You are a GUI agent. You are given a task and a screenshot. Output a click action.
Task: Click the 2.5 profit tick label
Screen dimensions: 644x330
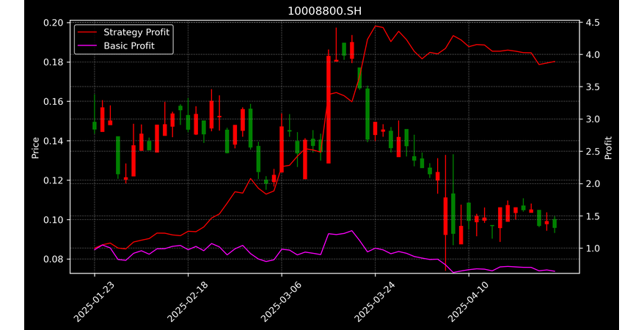click(x=592, y=152)
